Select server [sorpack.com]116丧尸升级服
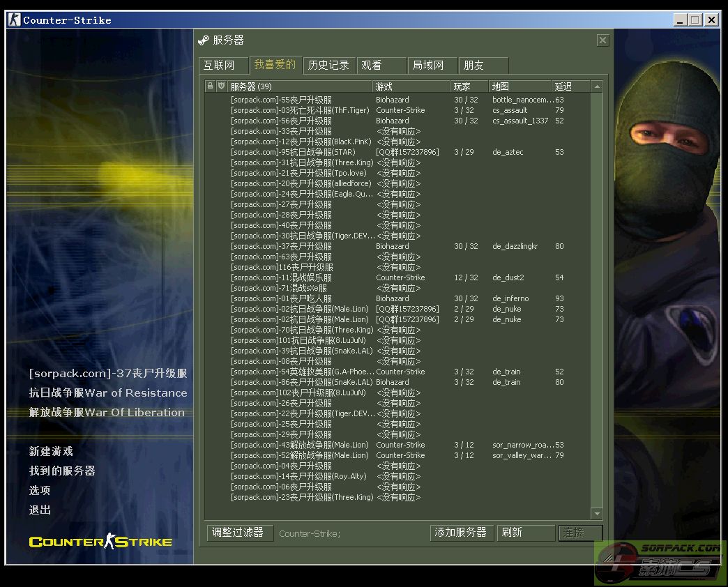Image resolution: width=728 pixels, height=587 pixels. (x=397, y=267)
